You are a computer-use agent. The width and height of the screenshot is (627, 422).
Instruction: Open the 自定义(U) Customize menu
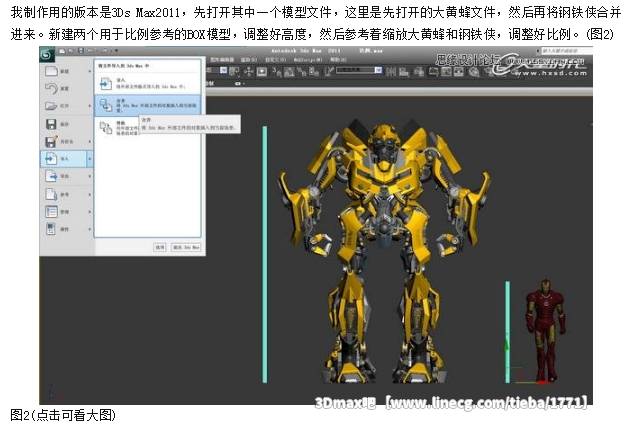click(x=276, y=60)
